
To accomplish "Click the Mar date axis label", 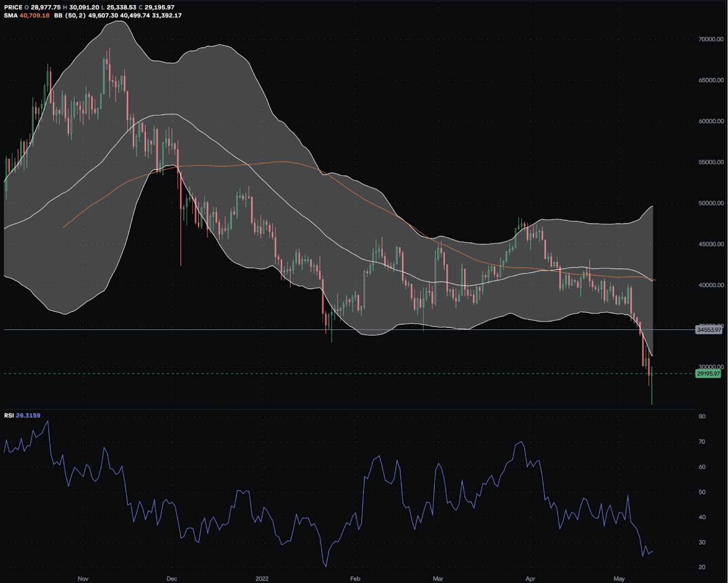I will pos(438,579).
